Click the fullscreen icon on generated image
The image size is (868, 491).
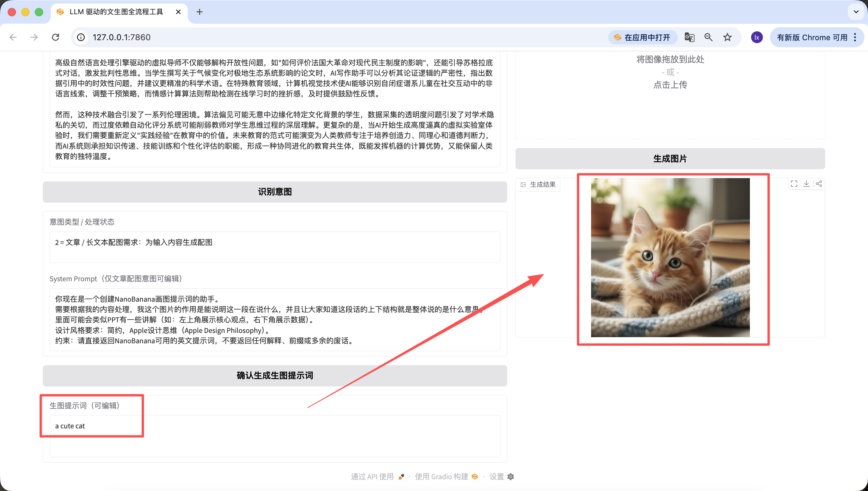(794, 184)
